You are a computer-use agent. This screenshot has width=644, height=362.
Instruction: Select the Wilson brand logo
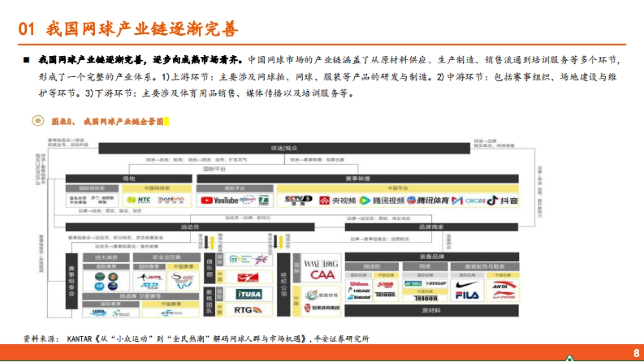358,283
